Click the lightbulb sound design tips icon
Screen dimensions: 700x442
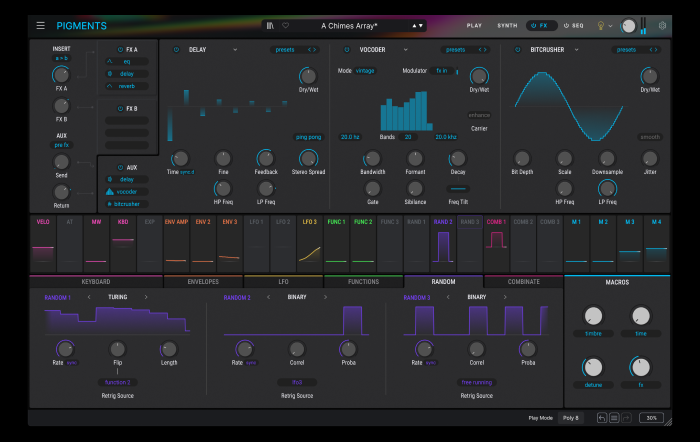click(x=601, y=25)
